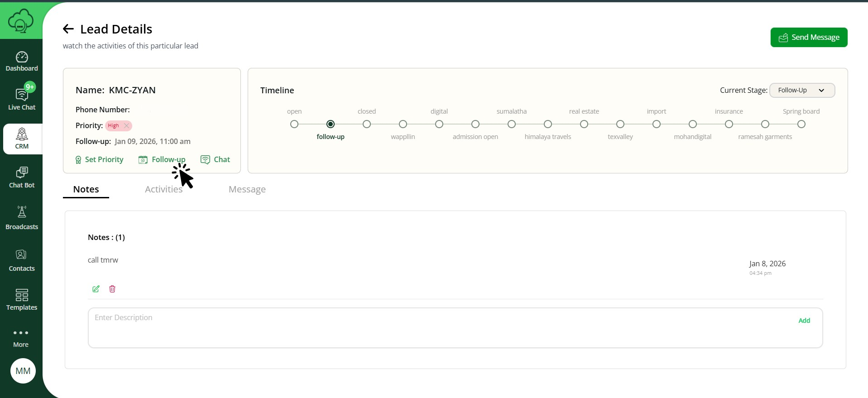Viewport: 868px width, 398px height.
Task: Select the sumalatha stage marker
Action: coord(512,124)
